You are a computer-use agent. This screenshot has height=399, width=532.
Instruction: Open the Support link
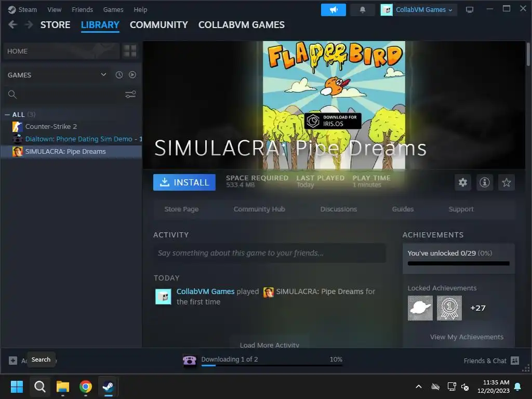[x=461, y=209]
